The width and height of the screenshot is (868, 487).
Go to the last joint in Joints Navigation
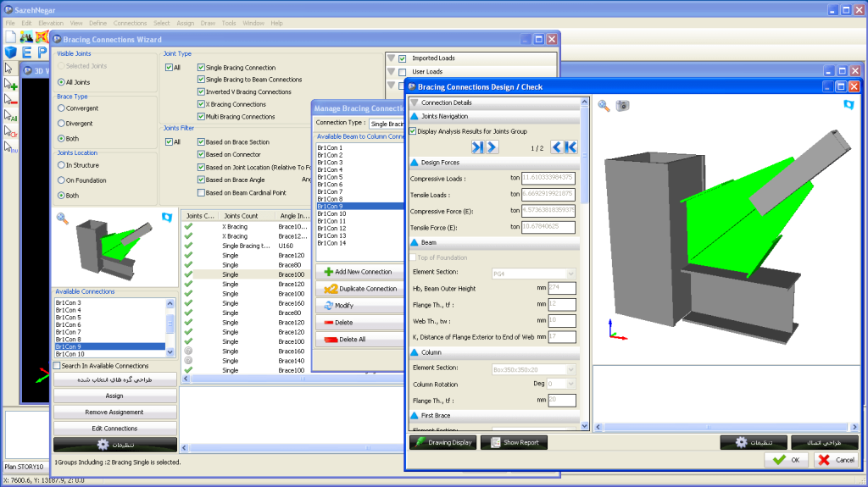[x=477, y=147]
